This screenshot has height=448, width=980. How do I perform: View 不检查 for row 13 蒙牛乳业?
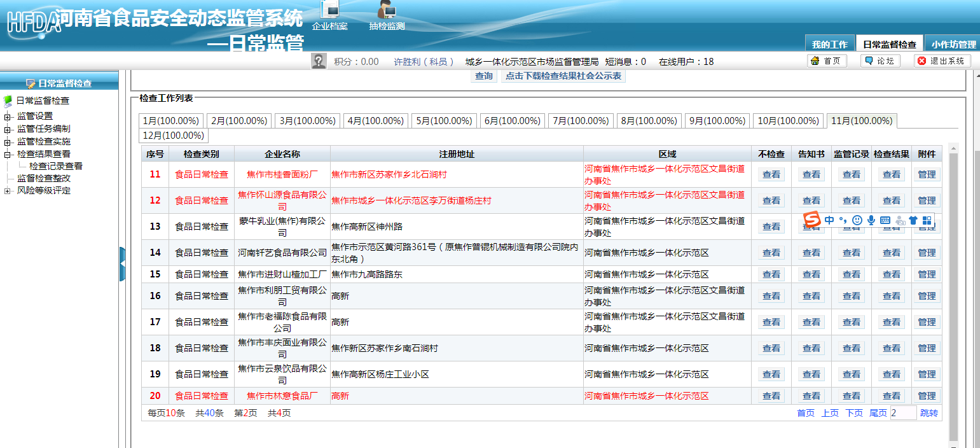click(771, 227)
